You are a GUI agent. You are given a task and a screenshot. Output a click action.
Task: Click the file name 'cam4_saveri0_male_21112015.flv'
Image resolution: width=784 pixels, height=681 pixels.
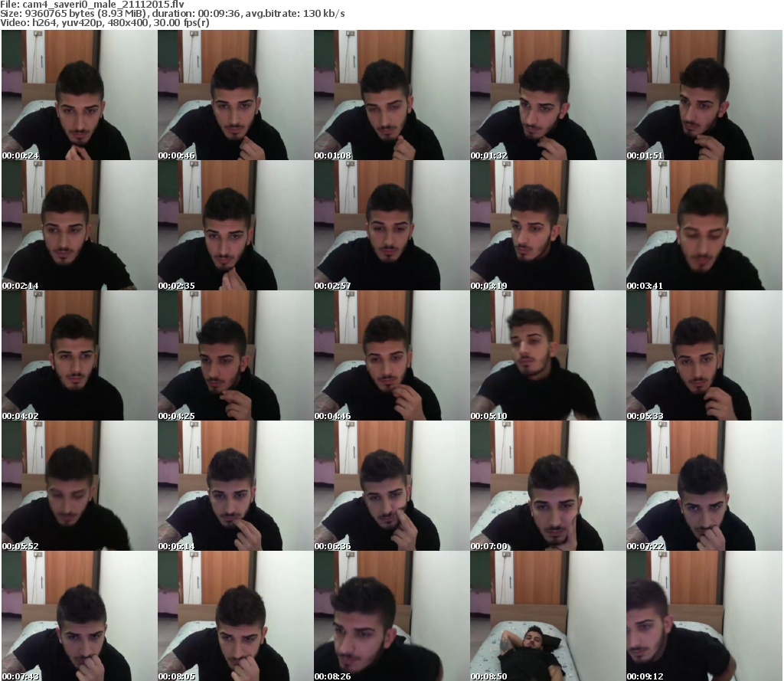pos(103,5)
